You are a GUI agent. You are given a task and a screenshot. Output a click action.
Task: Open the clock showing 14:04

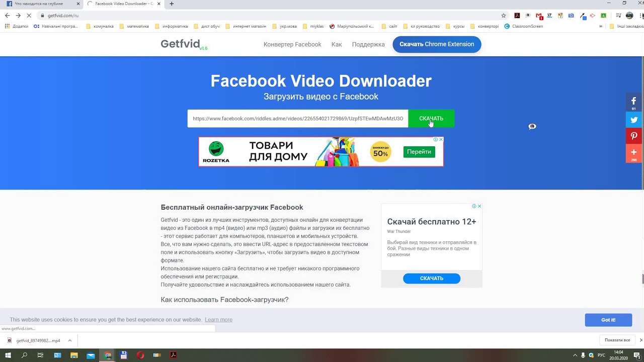618,355
